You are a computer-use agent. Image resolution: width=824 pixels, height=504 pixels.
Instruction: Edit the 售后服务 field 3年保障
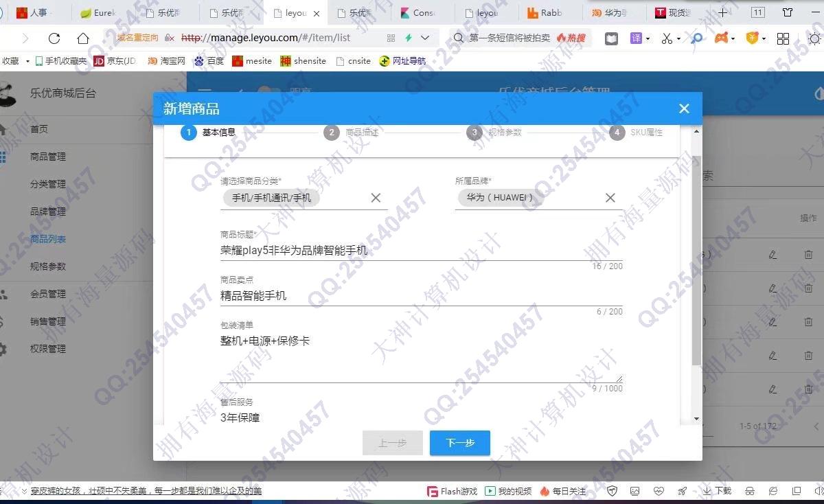tap(421, 417)
